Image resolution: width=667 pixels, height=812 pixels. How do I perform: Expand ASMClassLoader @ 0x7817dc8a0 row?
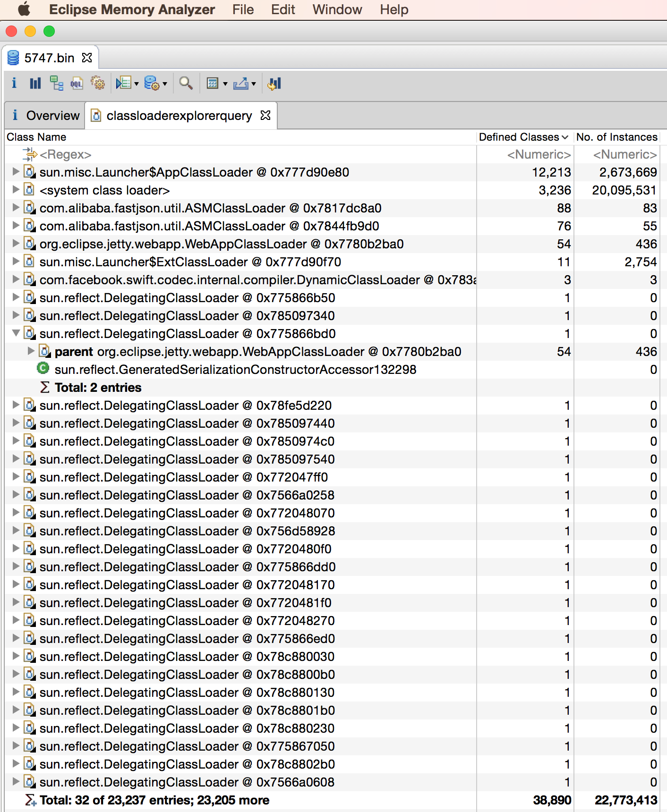(16, 208)
